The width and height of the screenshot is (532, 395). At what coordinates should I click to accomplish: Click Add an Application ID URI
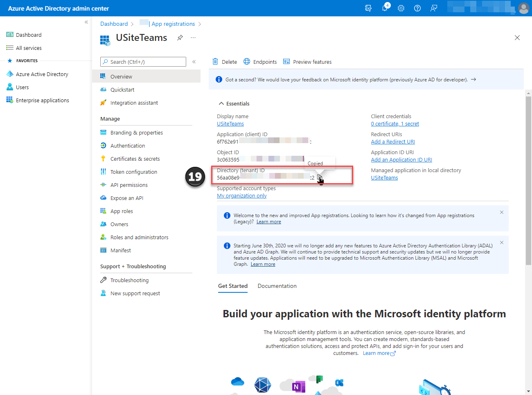pyautogui.click(x=401, y=159)
